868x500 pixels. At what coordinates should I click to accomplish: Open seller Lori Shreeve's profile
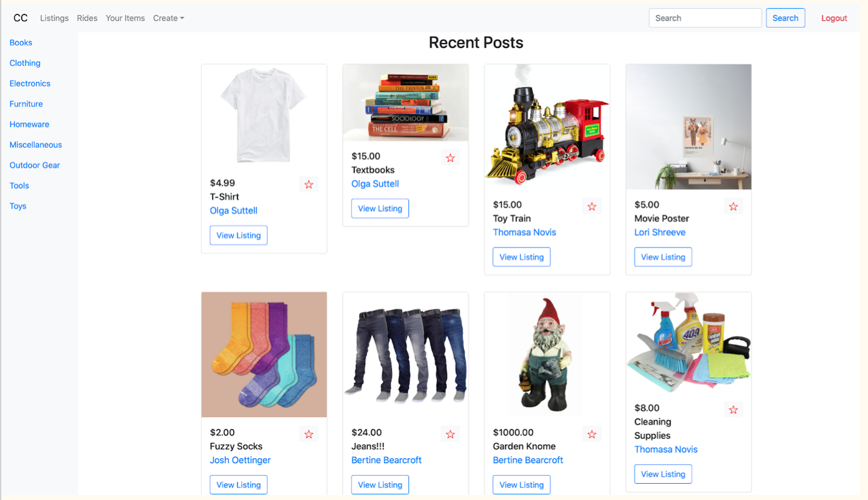click(660, 233)
